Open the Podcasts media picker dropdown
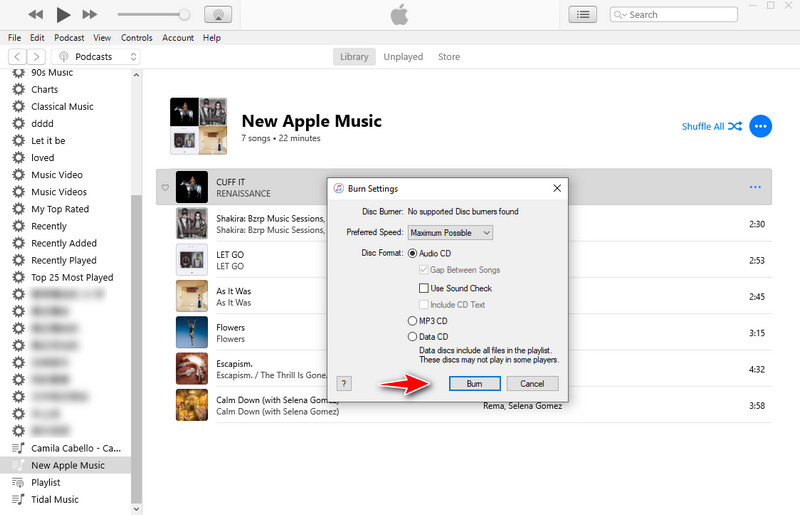 pos(96,57)
